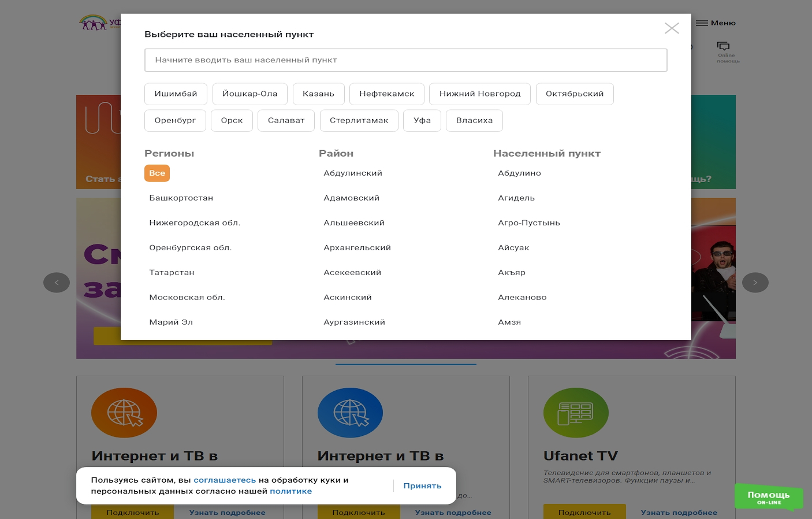Image resolution: width=812 pixels, height=519 pixels.
Task: Choose Уфа quick city button
Action: 422,120
